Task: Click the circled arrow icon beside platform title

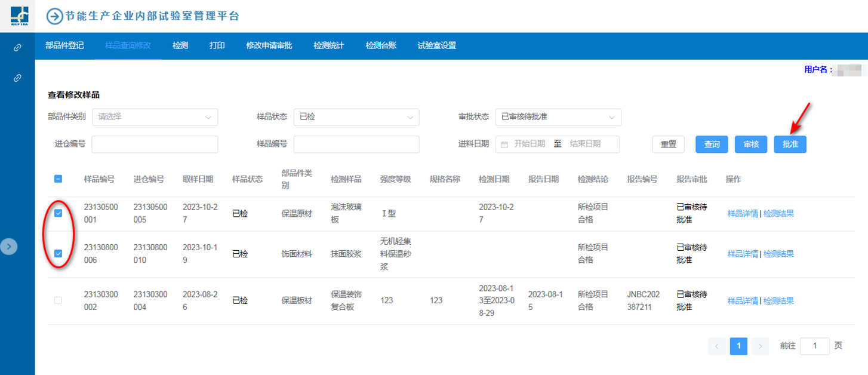Action: (x=55, y=16)
